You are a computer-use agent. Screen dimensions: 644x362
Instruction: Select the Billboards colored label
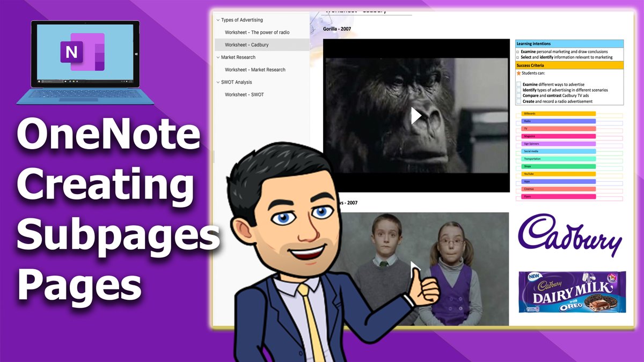pos(558,114)
